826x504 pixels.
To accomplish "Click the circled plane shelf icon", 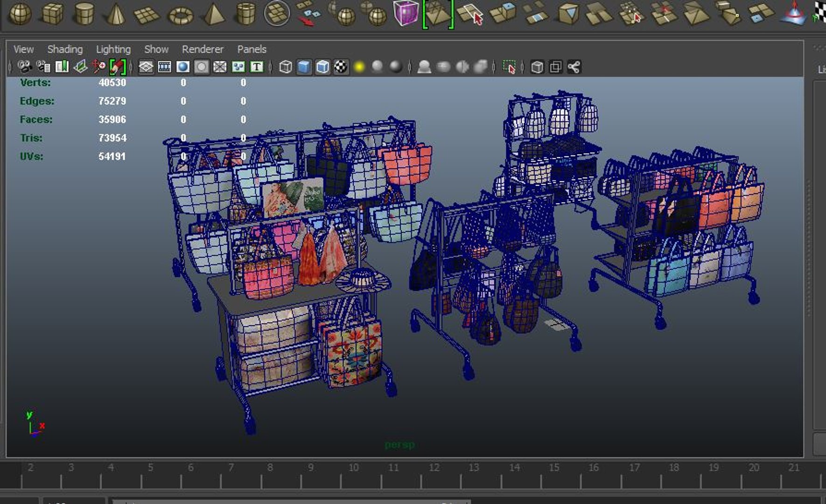I will pyautogui.click(x=277, y=13).
